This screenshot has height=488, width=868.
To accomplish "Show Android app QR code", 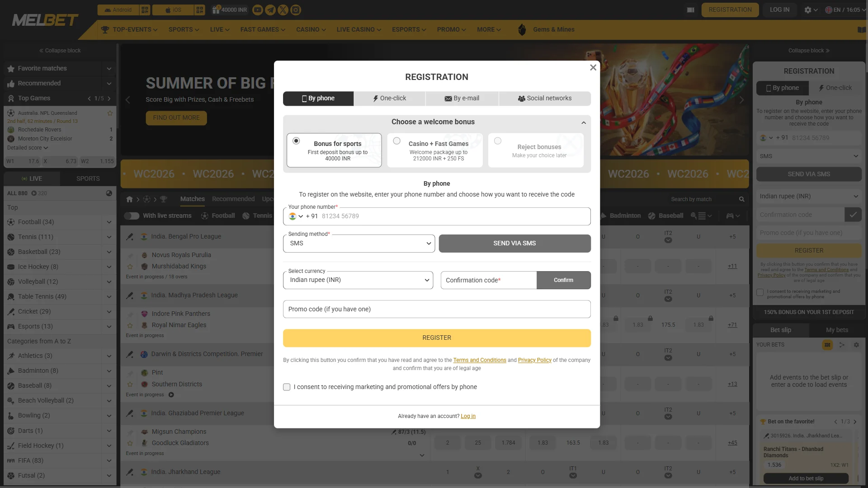I will point(145,10).
